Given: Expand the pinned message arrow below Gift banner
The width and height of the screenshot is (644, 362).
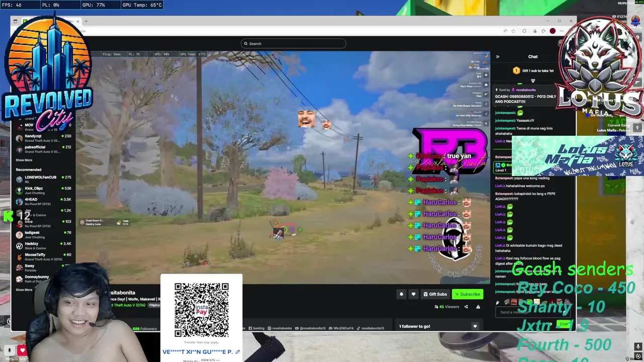Looking at the screenshot, I should (533, 81).
